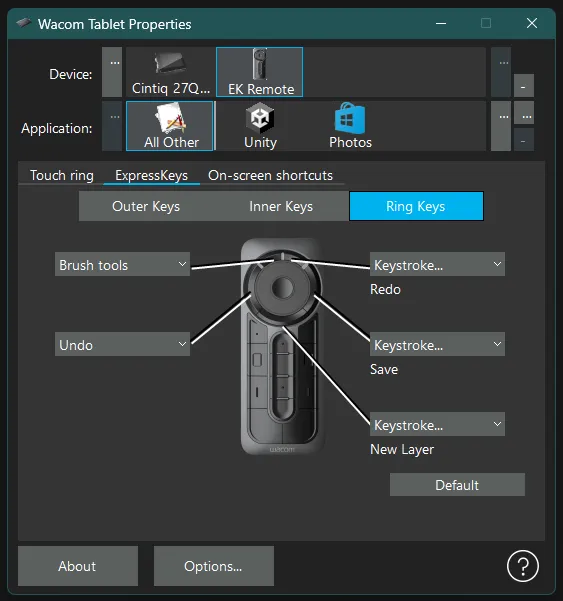Viewport: 563px width, 601px height.
Task: Click the Wacom pen icon in title bar
Action: [24, 23]
